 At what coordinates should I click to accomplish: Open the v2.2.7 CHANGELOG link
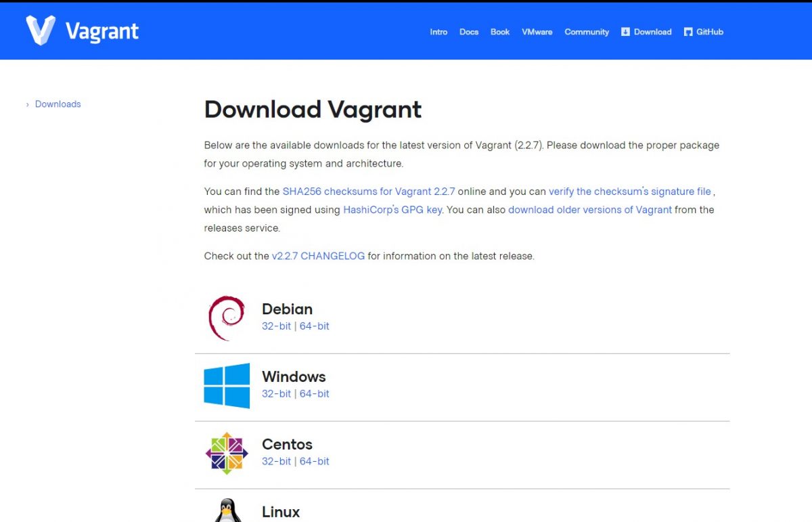pos(318,256)
